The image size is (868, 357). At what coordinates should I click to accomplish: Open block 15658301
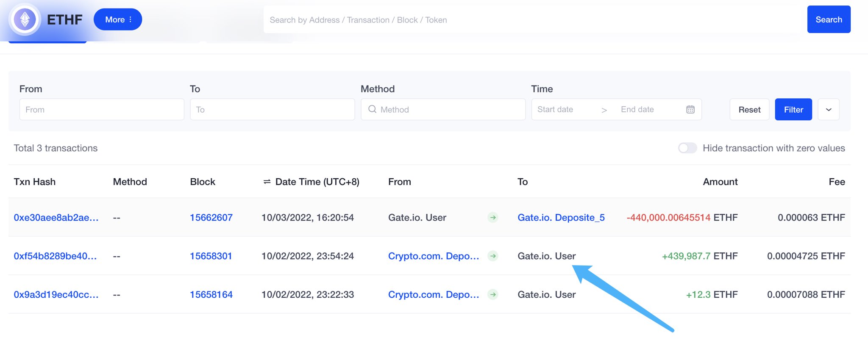point(211,256)
